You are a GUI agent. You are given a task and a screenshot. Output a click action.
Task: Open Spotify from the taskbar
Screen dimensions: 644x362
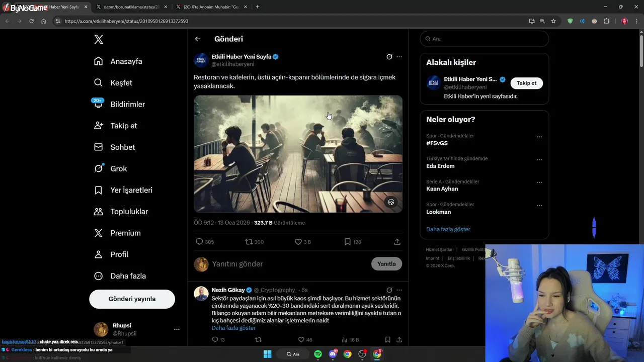coord(318,354)
